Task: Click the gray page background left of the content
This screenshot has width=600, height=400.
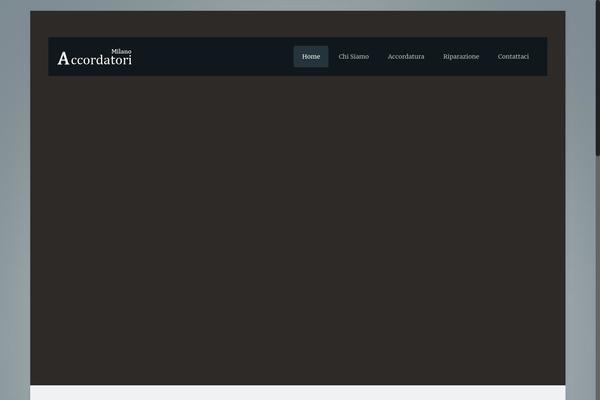Action: coord(14,200)
